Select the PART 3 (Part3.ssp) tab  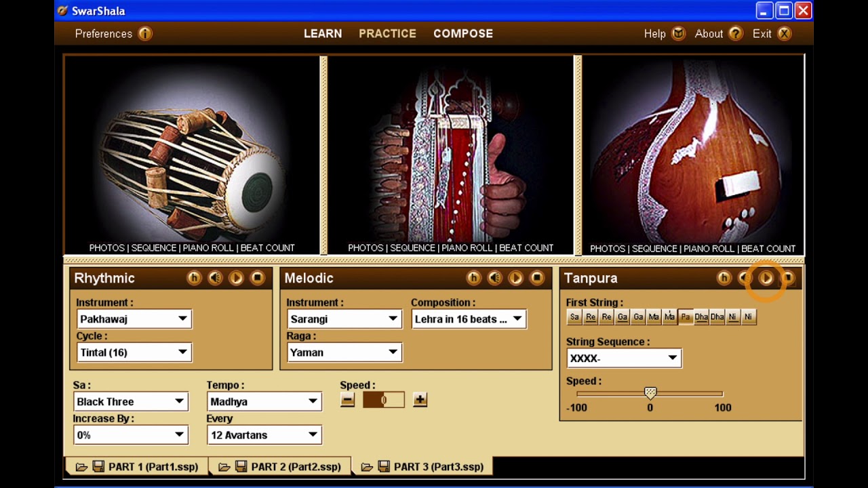(422, 467)
